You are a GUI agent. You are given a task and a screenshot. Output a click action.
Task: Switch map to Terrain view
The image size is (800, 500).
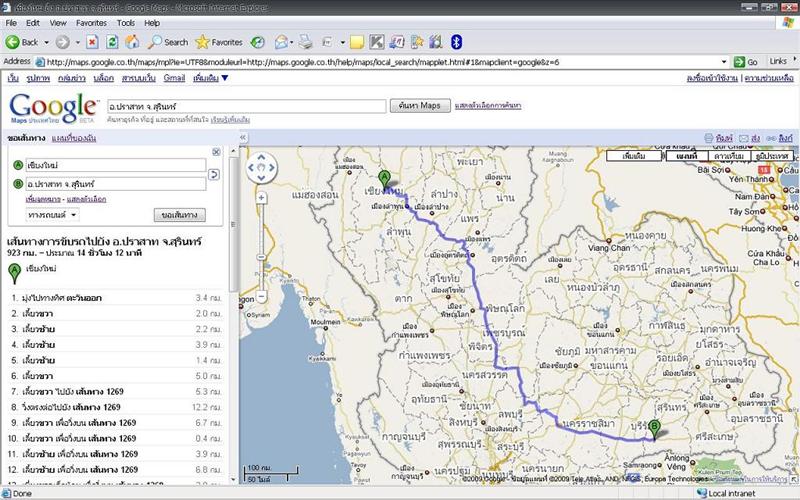coord(771,157)
